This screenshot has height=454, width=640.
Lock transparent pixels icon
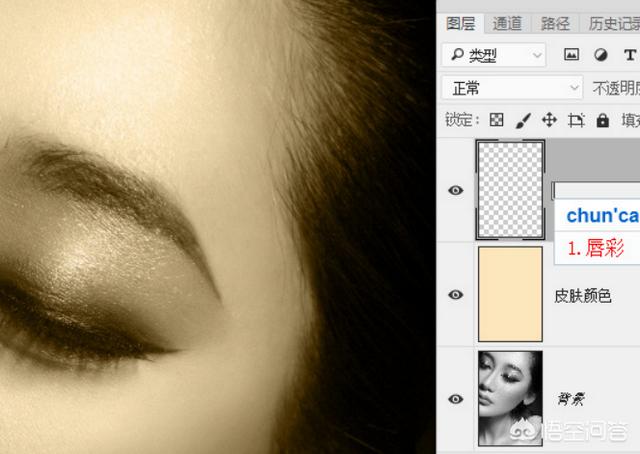(496, 120)
